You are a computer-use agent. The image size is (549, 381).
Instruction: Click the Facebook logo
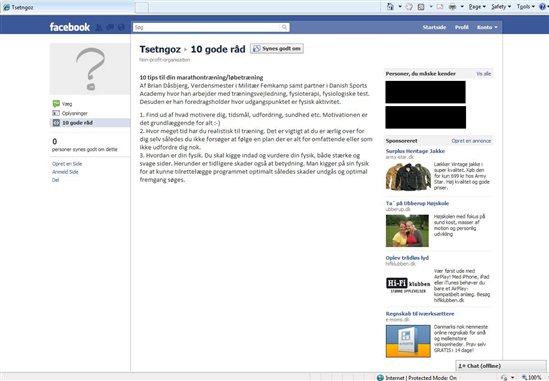tap(70, 27)
